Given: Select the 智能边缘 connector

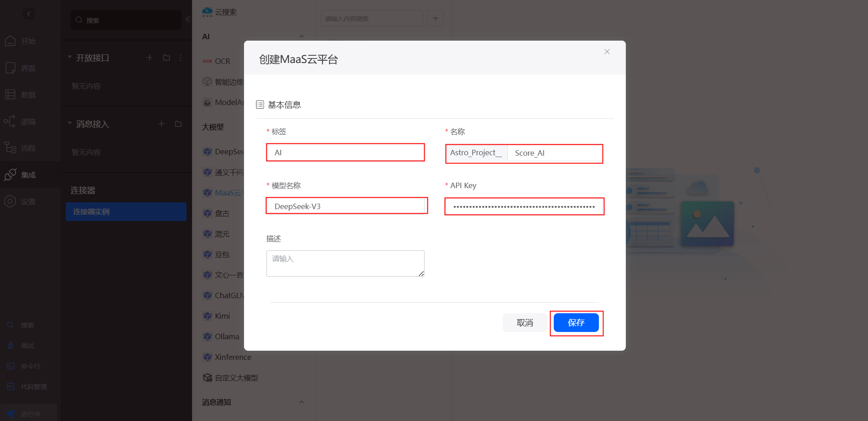Looking at the screenshot, I should [x=223, y=82].
